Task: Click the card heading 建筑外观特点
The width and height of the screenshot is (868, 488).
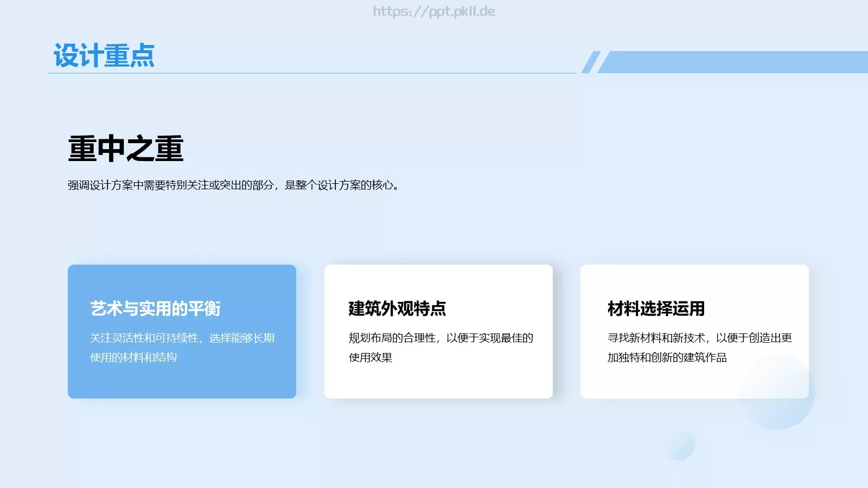Action: click(397, 309)
